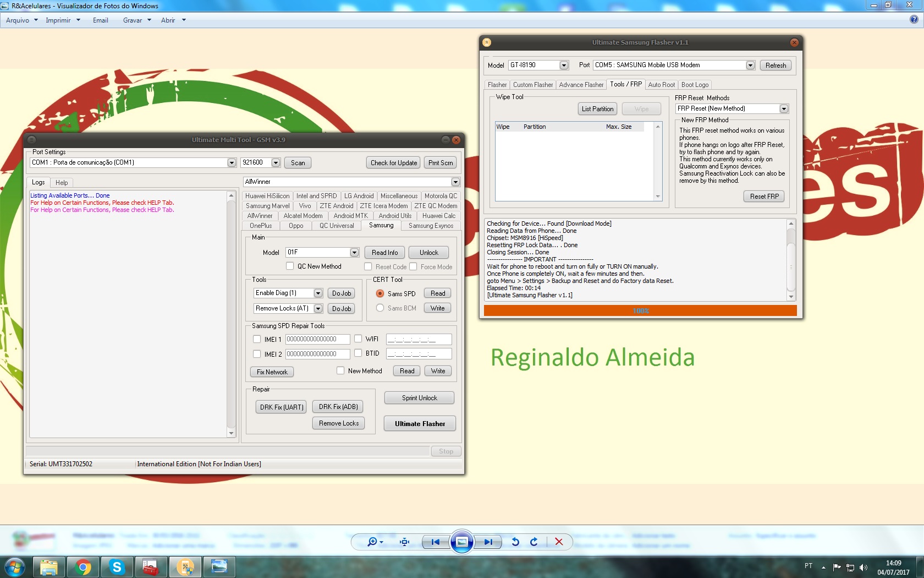
Task: Open the Arquivo menu
Action: click(x=21, y=20)
